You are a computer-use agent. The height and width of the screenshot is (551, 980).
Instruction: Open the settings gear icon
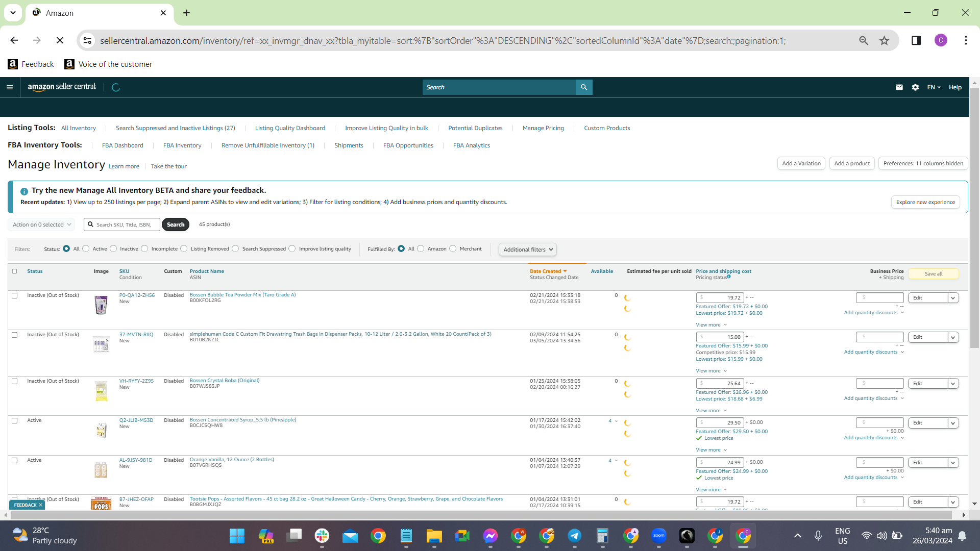coord(915,87)
